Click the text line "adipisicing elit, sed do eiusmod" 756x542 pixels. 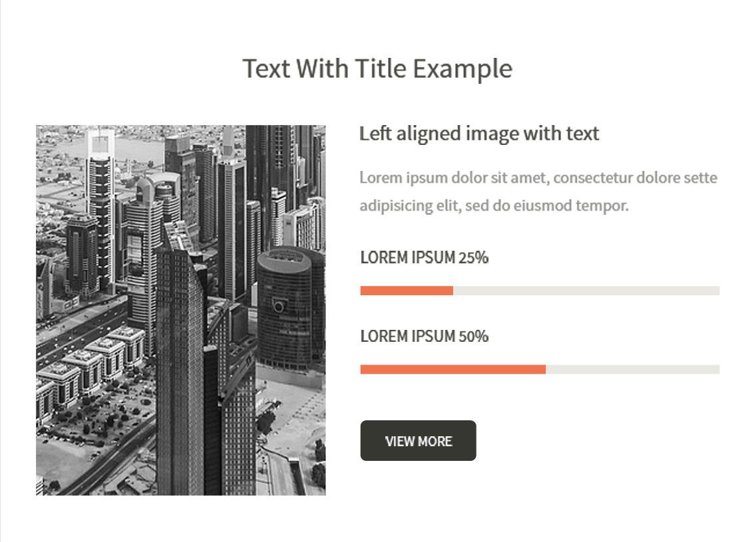[x=494, y=206]
